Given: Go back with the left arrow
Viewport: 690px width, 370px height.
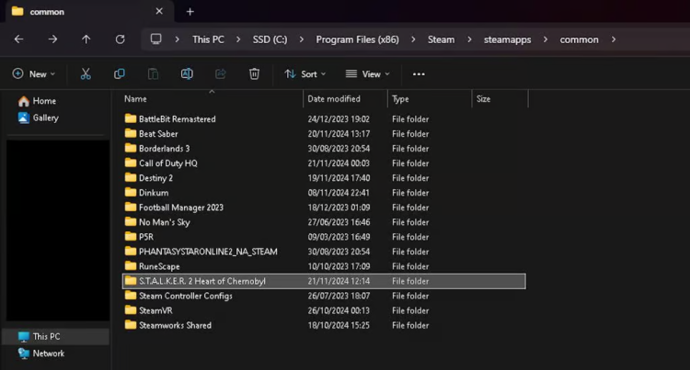Looking at the screenshot, I should point(18,39).
